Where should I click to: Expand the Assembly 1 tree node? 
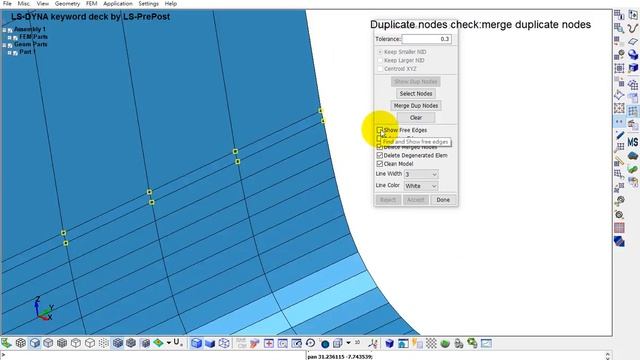(4, 30)
